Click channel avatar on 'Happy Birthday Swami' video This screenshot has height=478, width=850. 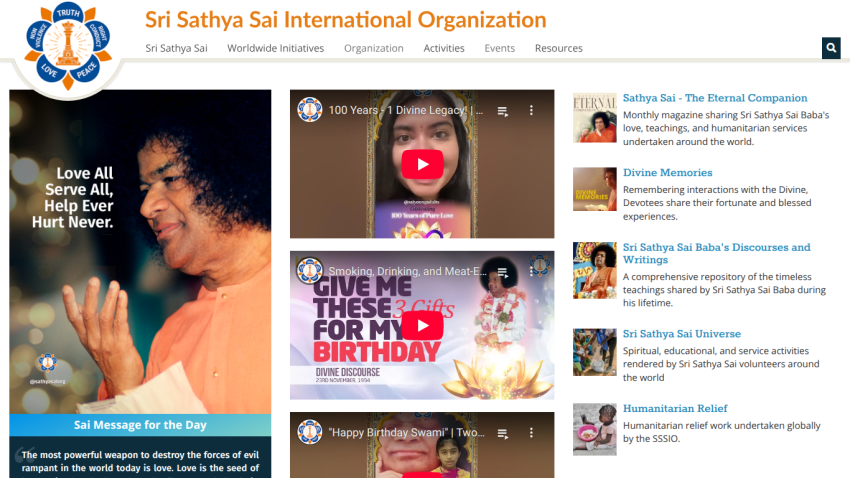coord(310,432)
